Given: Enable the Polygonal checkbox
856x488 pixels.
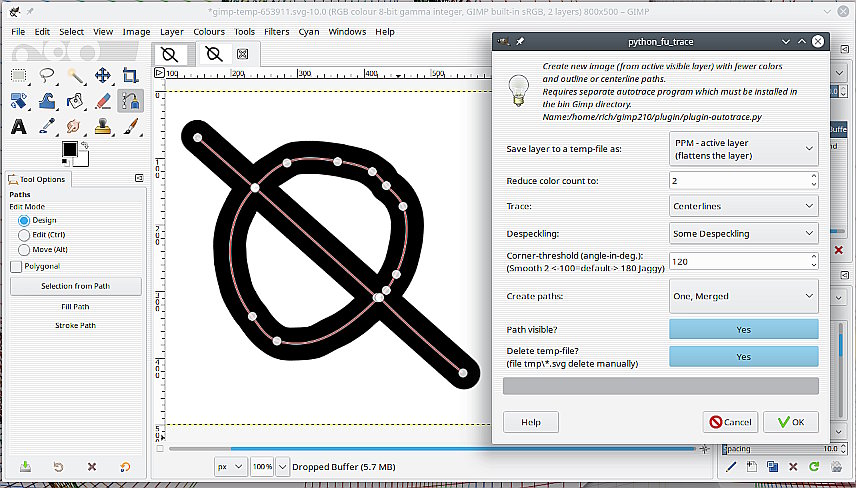Looking at the screenshot, I should click(16, 266).
